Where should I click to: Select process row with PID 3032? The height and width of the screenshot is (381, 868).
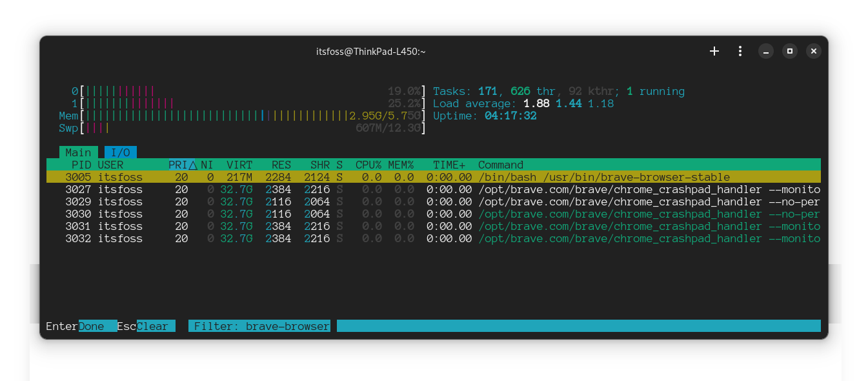tap(387, 238)
